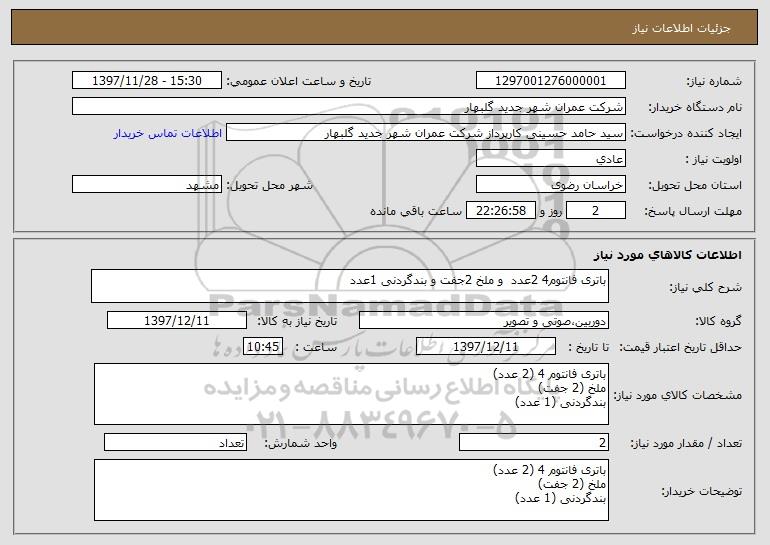
Task: Click the نام دستگاه خریدار field
Action: coord(349,107)
